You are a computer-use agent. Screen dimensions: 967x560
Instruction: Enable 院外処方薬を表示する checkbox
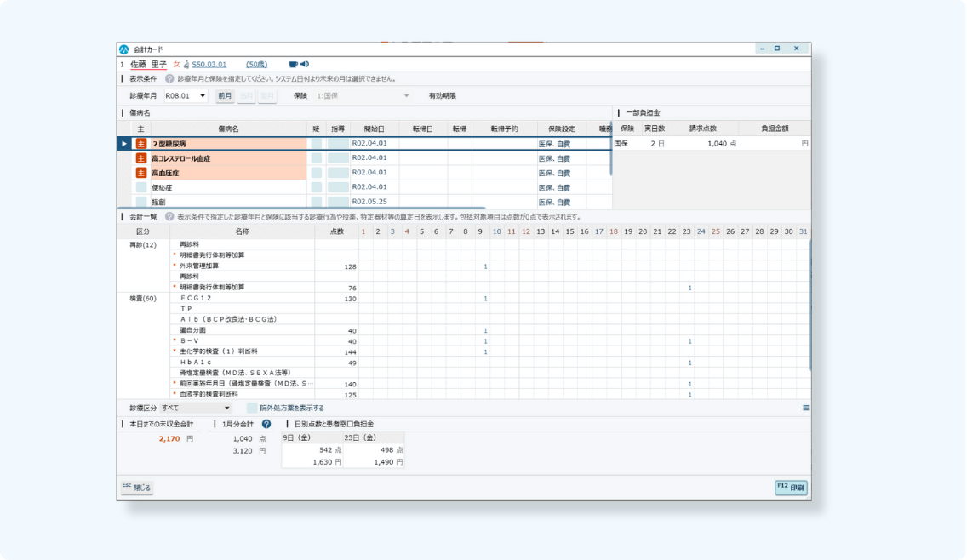coord(252,409)
